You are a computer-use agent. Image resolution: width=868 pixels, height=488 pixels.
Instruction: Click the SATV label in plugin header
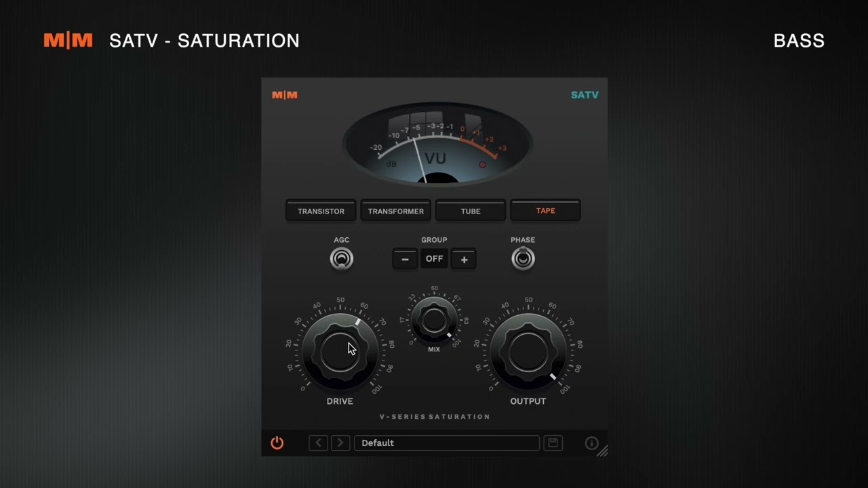click(585, 95)
